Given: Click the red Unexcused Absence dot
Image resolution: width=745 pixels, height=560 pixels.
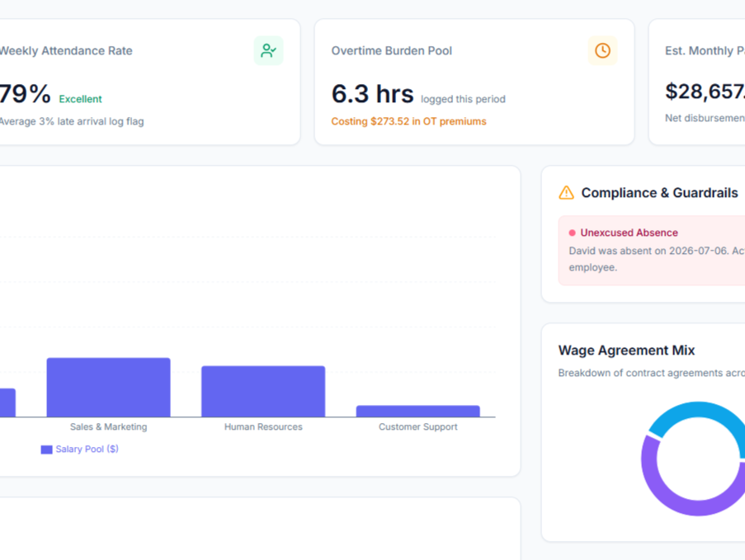Looking at the screenshot, I should (x=572, y=233).
